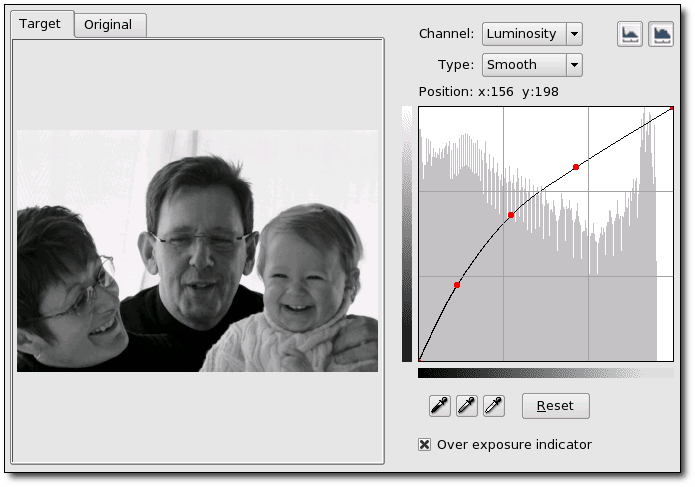Image resolution: width=695 pixels, height=487 pixels.
Task: Switch histogram to logarithmic scale icon
Action: 660,34
